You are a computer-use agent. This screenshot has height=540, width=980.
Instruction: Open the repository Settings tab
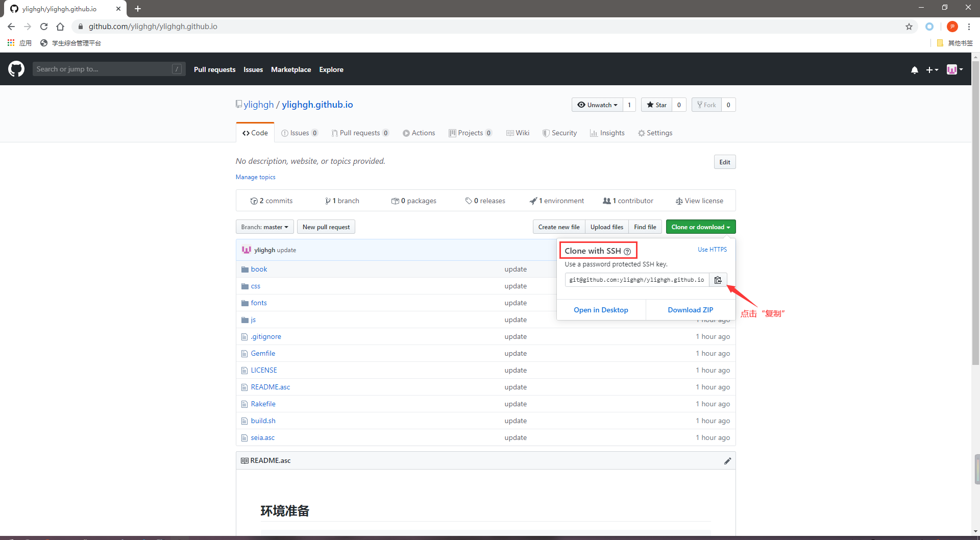tap(655, 133)
